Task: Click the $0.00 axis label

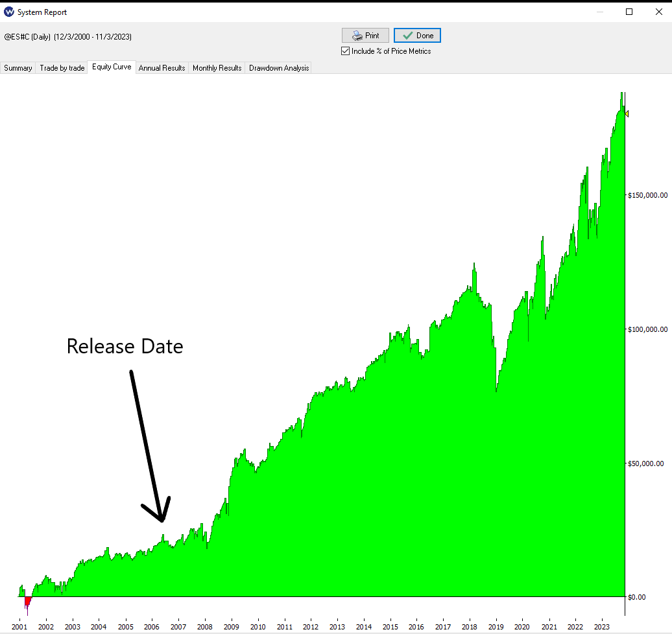Action: click(637, 597)
